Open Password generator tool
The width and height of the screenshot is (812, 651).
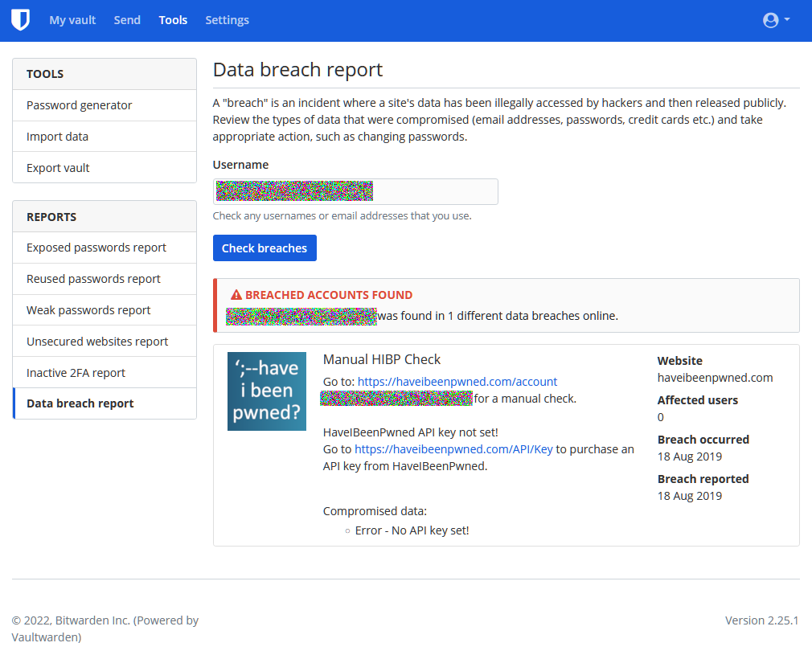pos(104,105)
